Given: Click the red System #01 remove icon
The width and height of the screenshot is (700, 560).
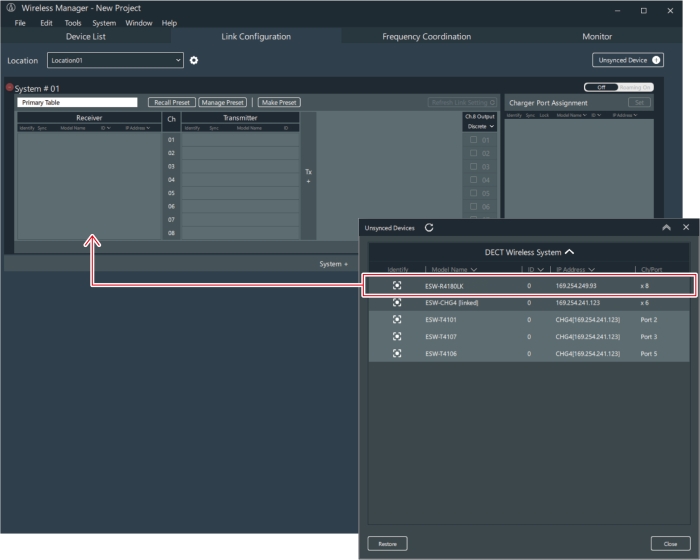Looking at the screenshot, I should click(10, 88).
